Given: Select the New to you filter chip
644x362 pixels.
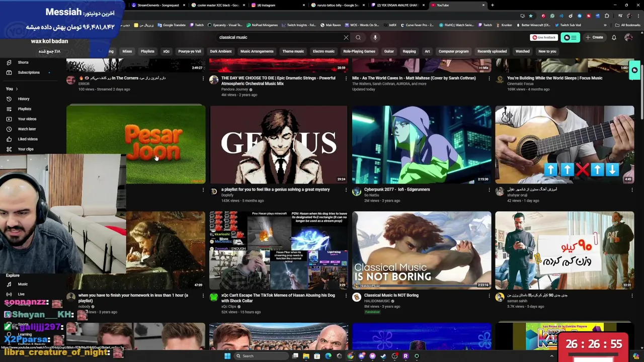Looking at the screenshot, I should pos(547,51).
